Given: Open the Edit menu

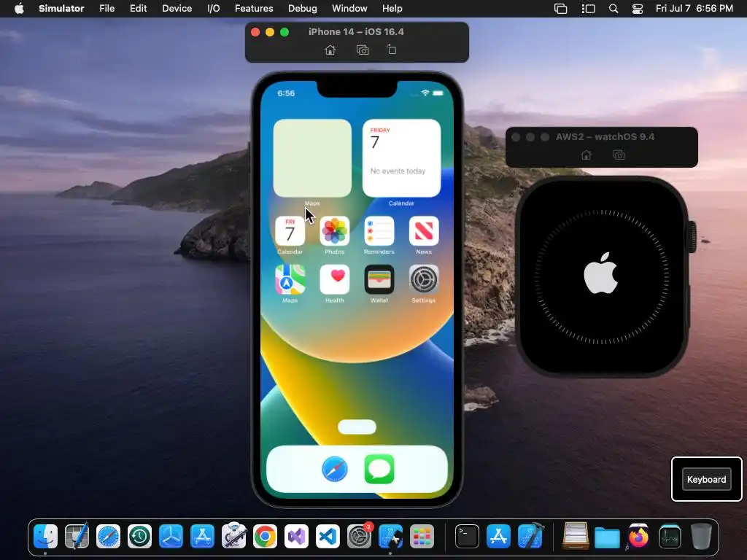Looking at the screenshot, I should pyautogui.click(x=138, y=9).
